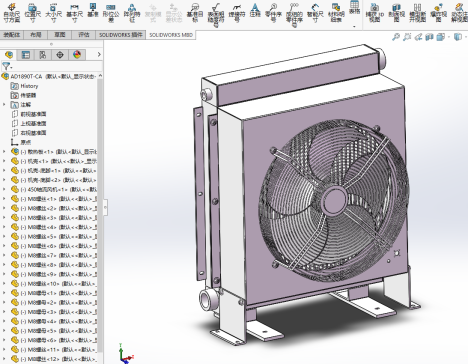Viewport: 468px width, 364px height.
Task: Open the DisplayManager color-wheel tab
Action: 77,55
